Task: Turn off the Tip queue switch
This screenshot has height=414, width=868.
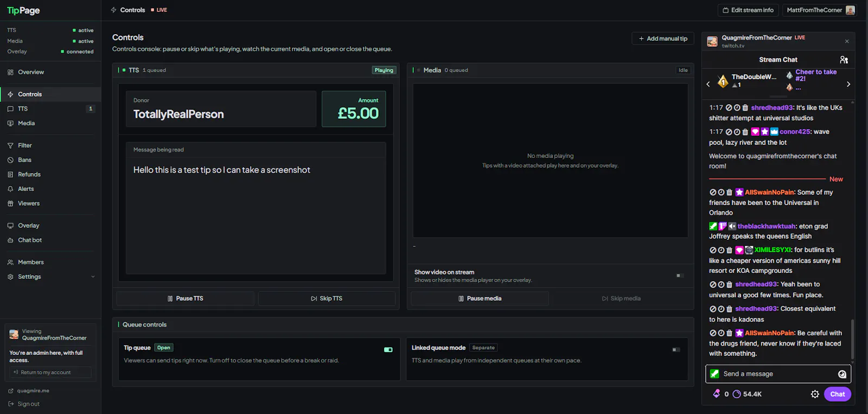Action: (x=388, y=350)
